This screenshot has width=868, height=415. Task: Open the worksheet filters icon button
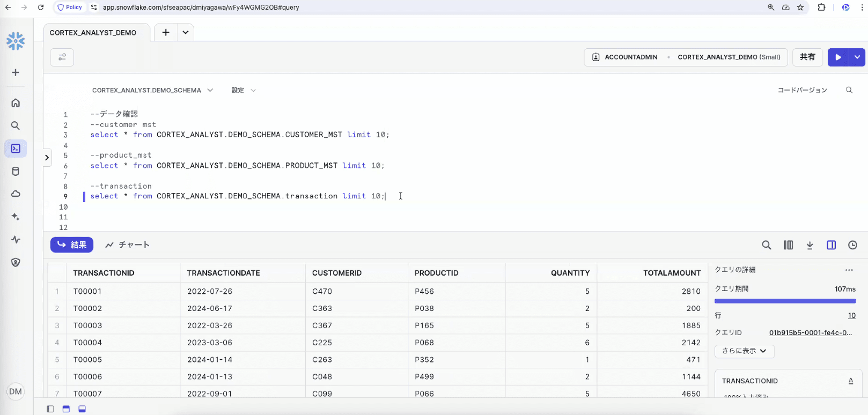click(x=62, y=57)
